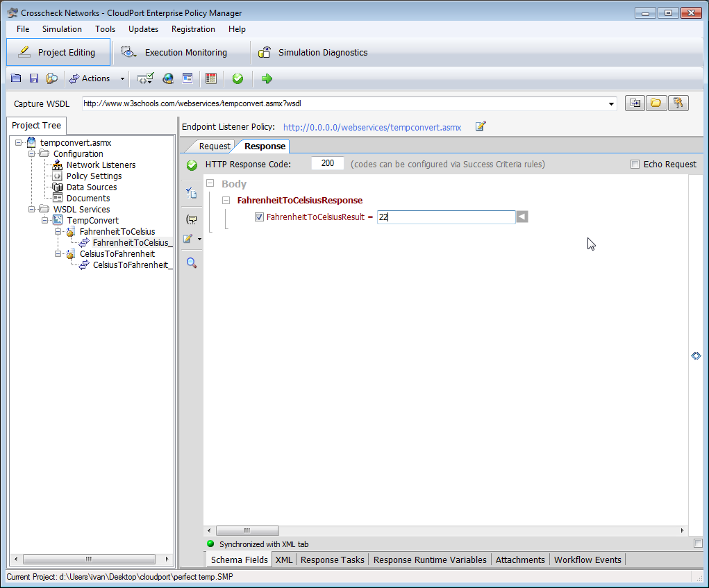Select Data Sources in project tree
This screenshot has height=588, width=709.
click(92, 187)
